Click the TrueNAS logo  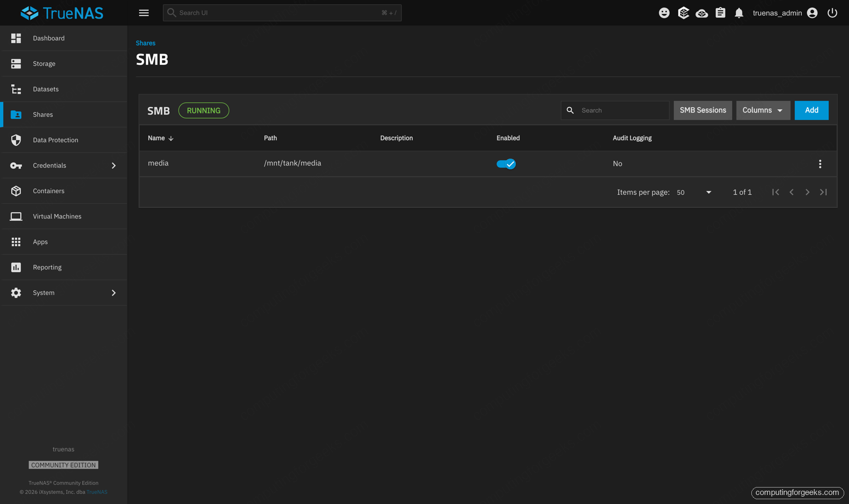[x=62, y=13]
